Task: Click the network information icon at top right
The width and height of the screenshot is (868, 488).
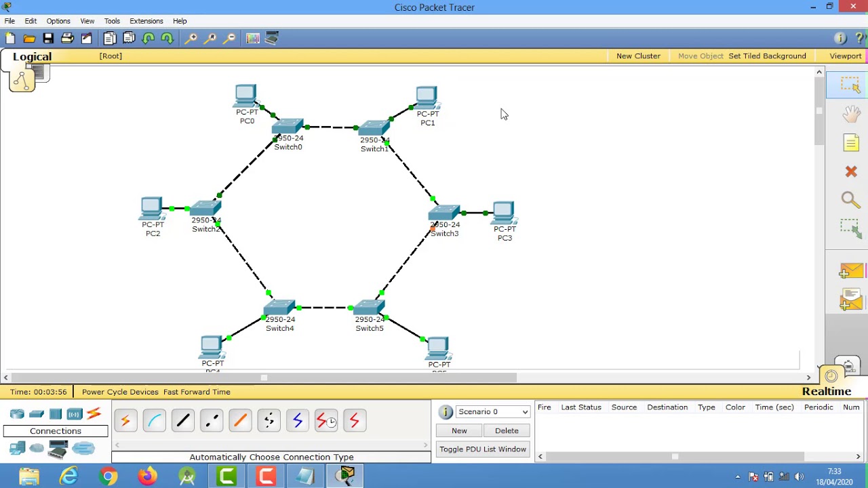Action: [x=840, y=39]
